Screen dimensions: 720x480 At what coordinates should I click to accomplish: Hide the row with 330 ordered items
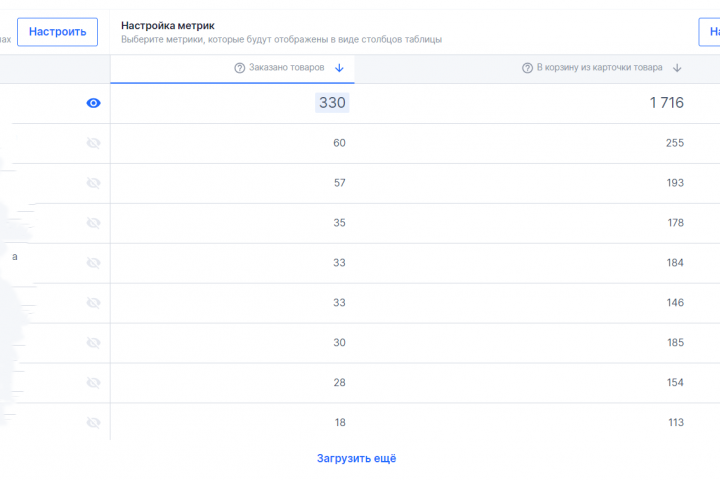pyautogui.click(x=94, y=103)
